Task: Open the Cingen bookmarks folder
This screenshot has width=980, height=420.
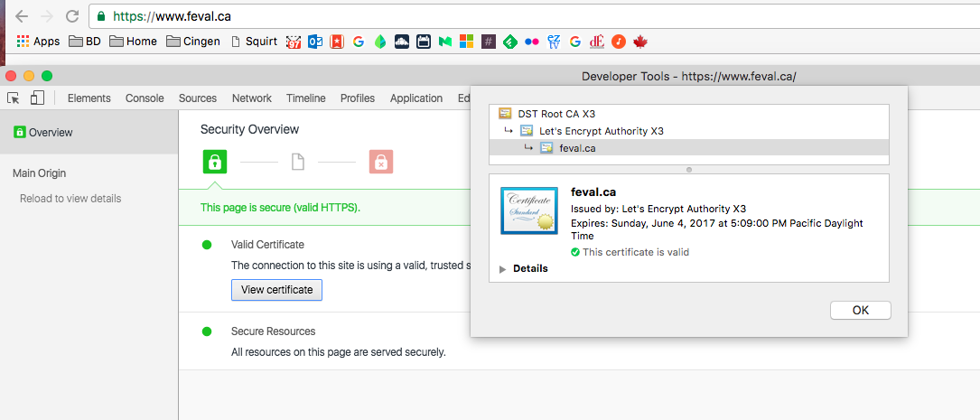Action: 193,42
